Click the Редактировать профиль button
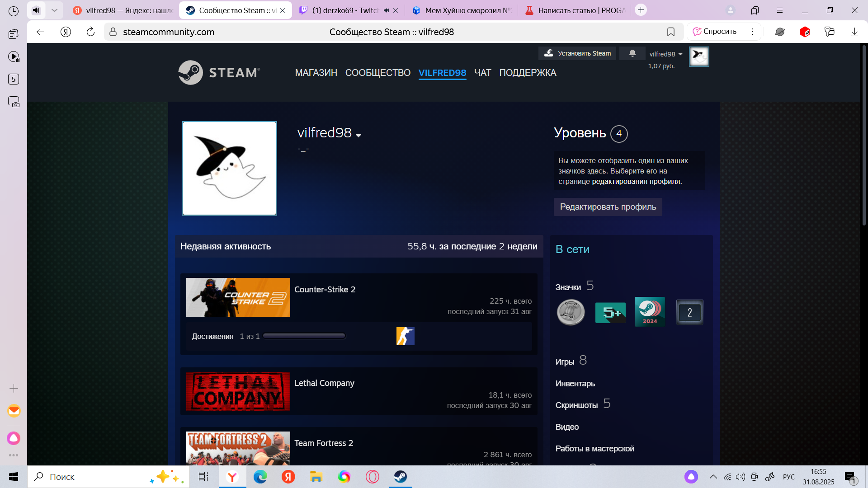 tap(608, 207)
